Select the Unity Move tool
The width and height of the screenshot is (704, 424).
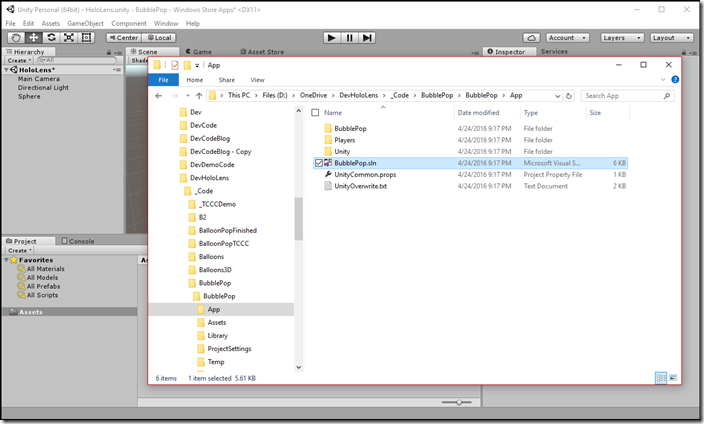coord(33,38)
